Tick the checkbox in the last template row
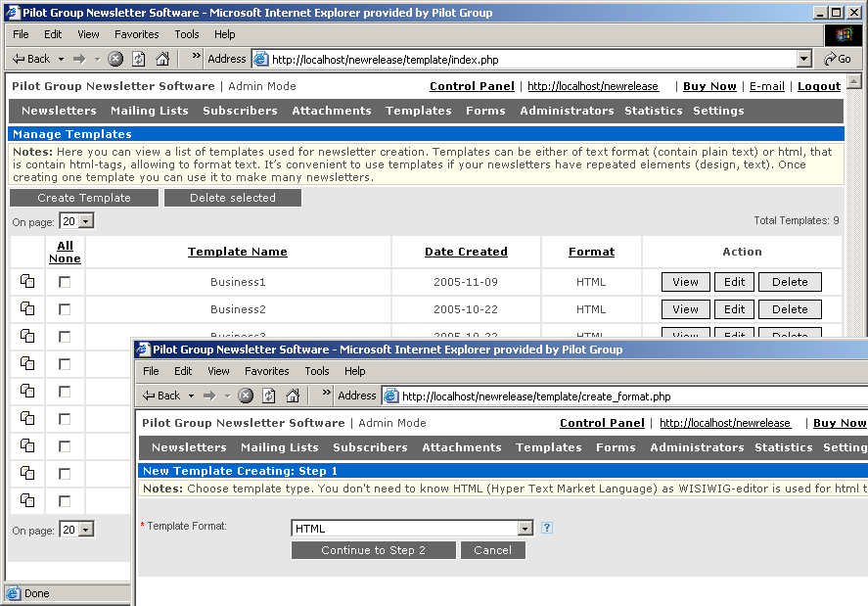Screen dimensions: 868x606 pyautogui.click(x=65, y=501)
